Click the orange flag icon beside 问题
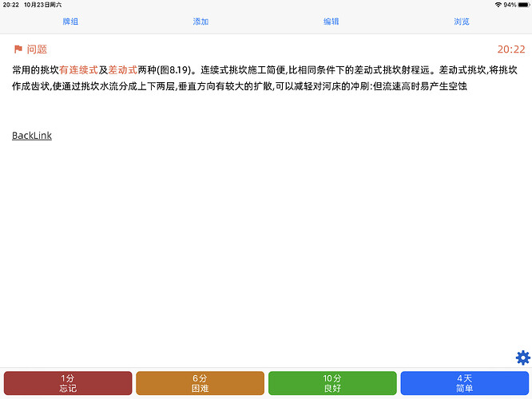This screenshot has width=532, height=399. click(x=18, y=49)
